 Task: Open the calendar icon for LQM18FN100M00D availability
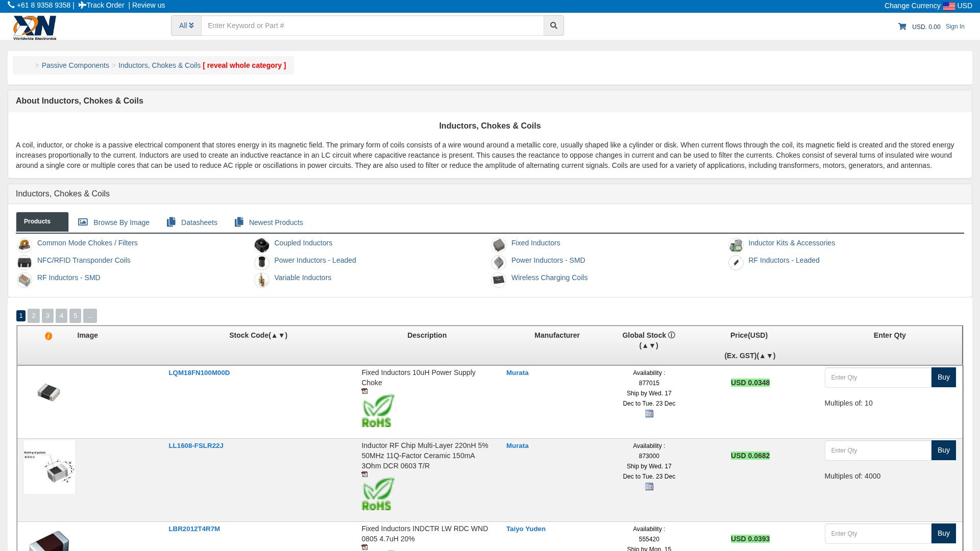(649, 414)
